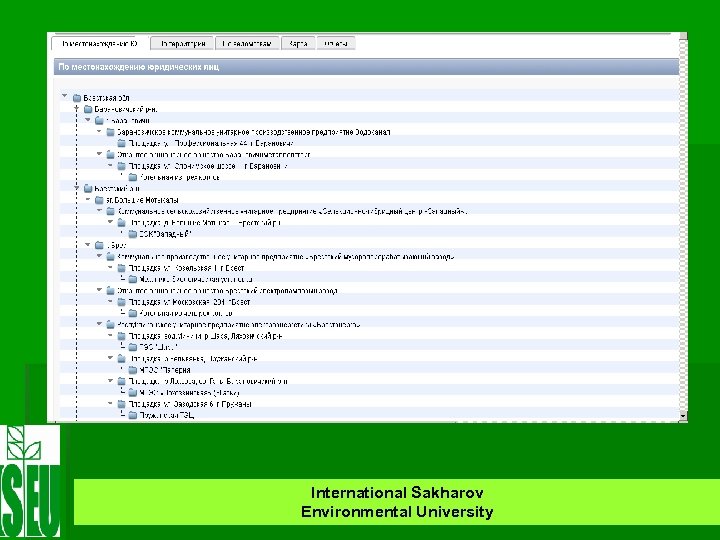The height and width of the screenshot is (540, 720).
Task: Select the Брестская обл label
Action: click(x=107, y=98)
